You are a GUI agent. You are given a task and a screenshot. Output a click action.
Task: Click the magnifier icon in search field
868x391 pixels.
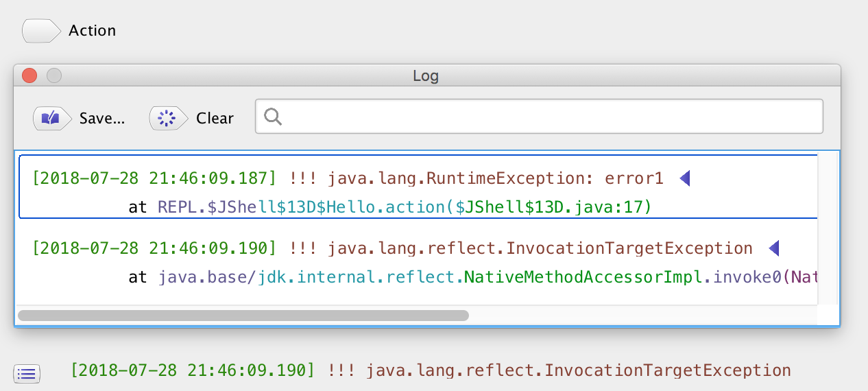coord(273,117)
